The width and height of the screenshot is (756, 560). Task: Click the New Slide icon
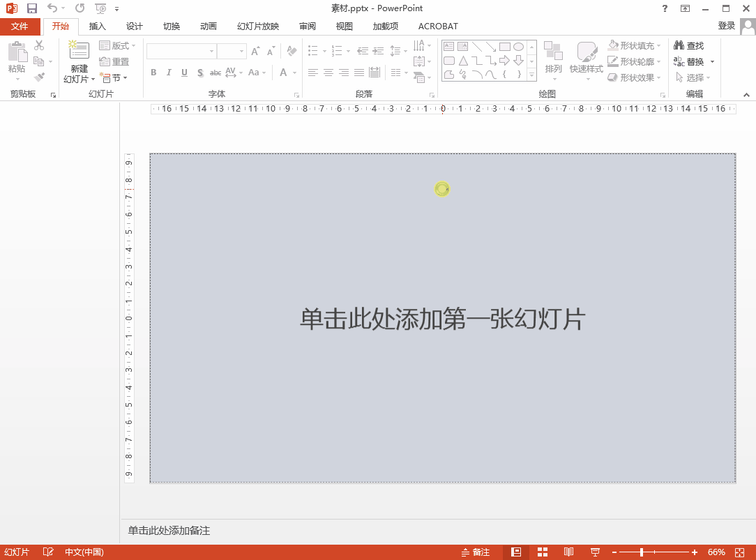(x=79, y=51)
